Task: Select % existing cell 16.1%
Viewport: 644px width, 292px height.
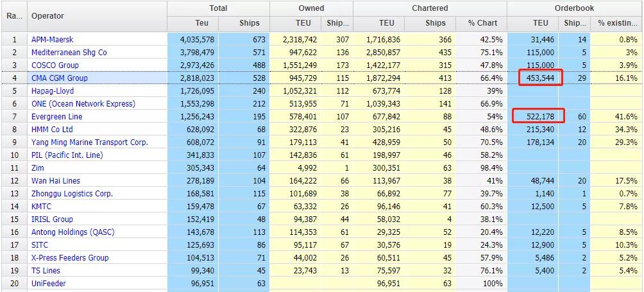Action: point(617,78)
